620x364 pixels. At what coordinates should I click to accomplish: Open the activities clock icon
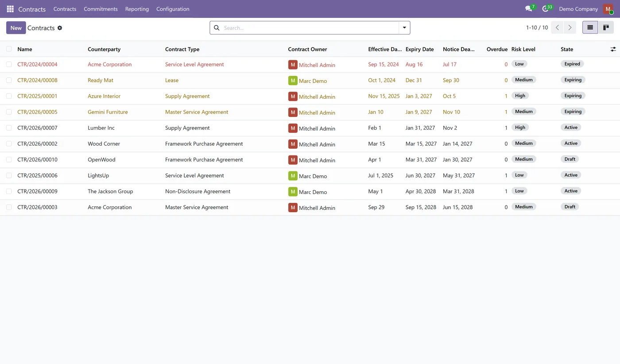pos(546,9)
